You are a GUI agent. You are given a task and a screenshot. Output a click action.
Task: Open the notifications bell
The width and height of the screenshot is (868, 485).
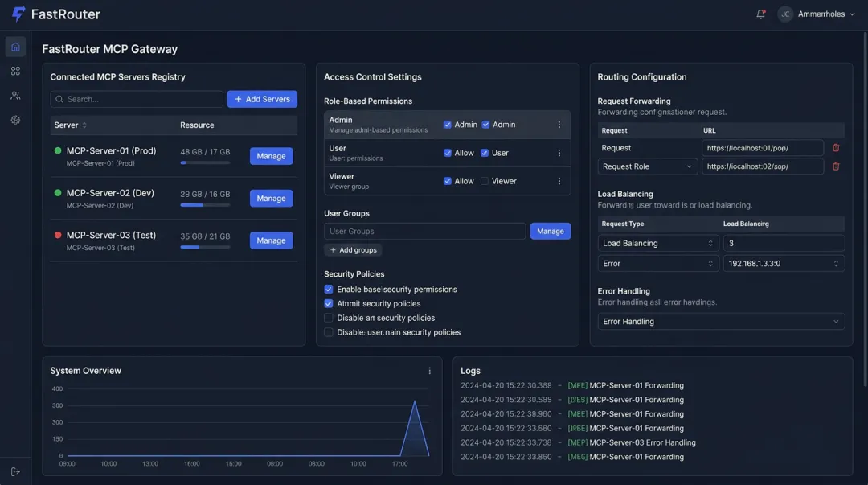tap(760, 14)
